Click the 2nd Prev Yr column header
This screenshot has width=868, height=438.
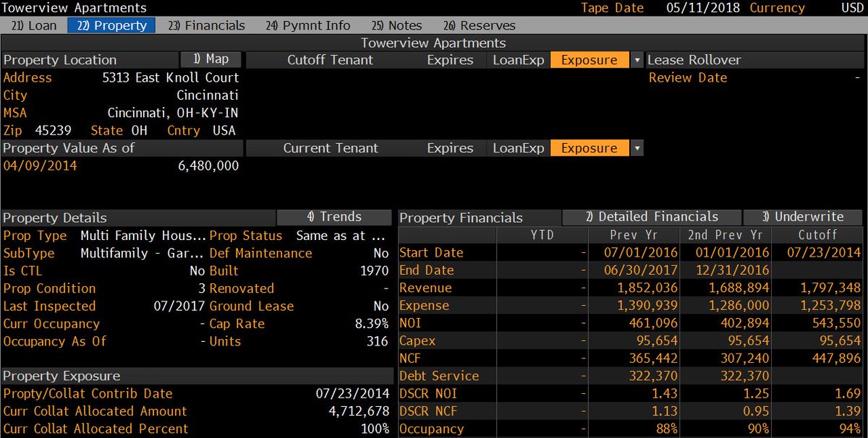click(x=726, y=234)
